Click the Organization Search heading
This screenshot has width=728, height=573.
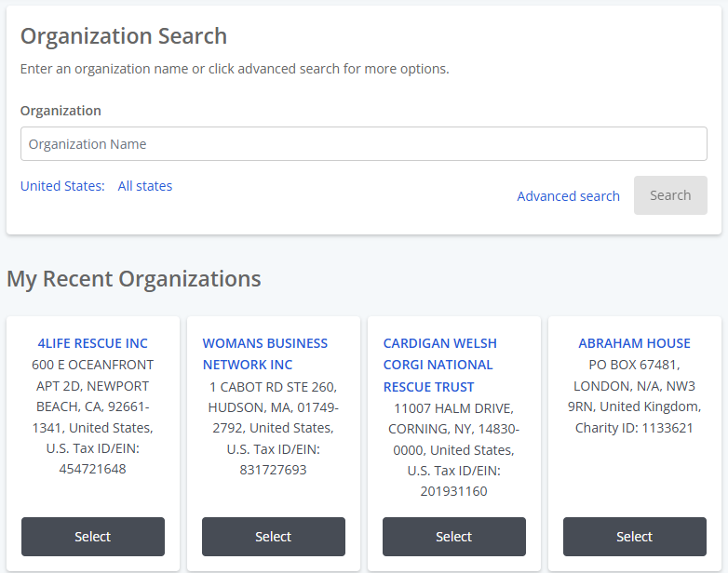124,36
